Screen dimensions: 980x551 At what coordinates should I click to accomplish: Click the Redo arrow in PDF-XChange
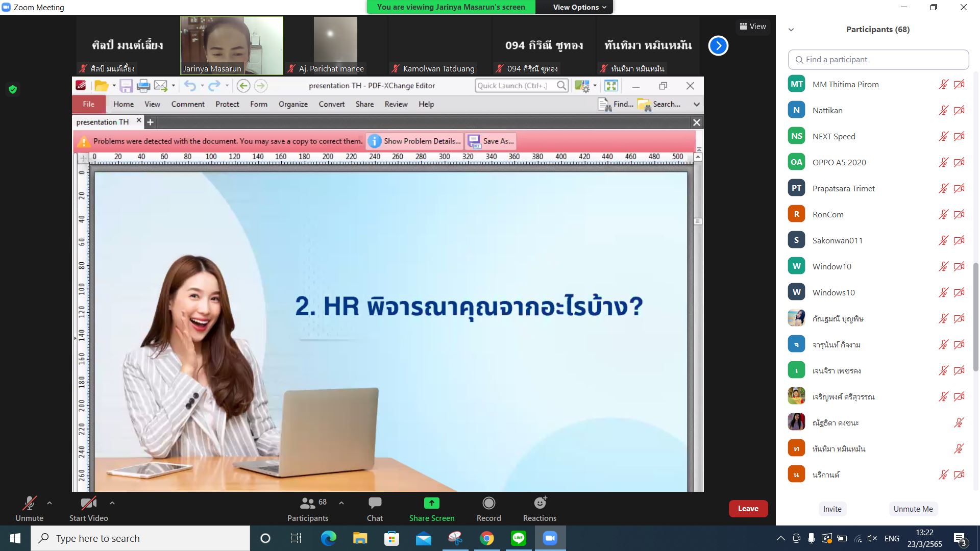[214, 86]
